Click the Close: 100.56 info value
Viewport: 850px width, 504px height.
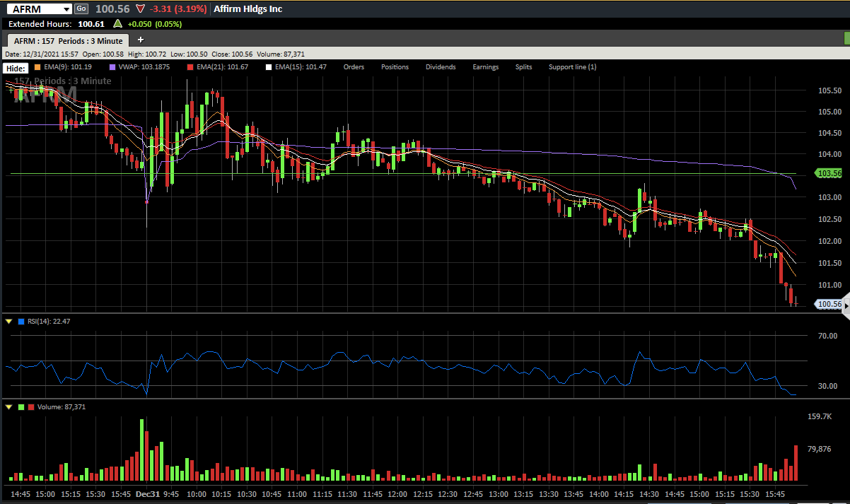232,54
